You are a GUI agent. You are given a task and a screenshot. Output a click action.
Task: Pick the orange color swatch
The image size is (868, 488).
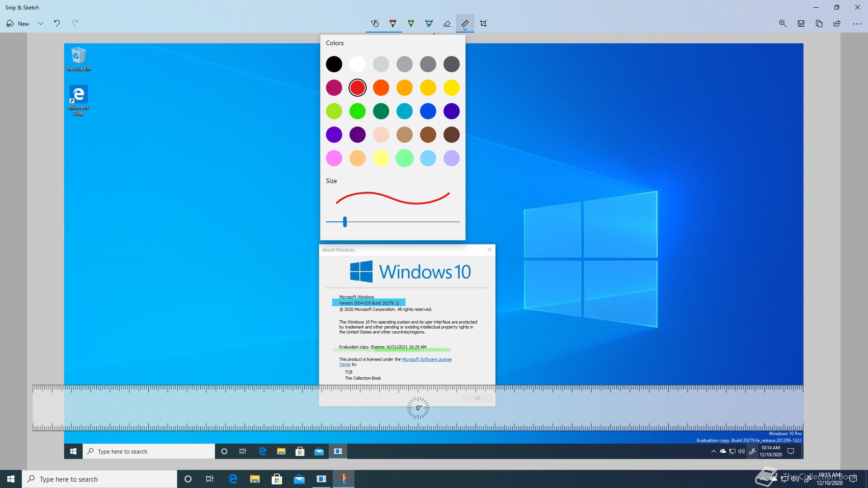381,88
